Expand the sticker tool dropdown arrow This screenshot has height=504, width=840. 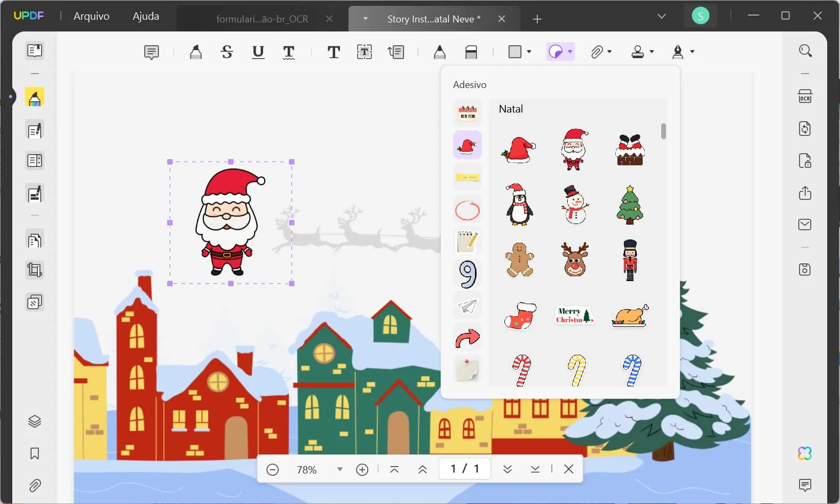coord(570,52)
